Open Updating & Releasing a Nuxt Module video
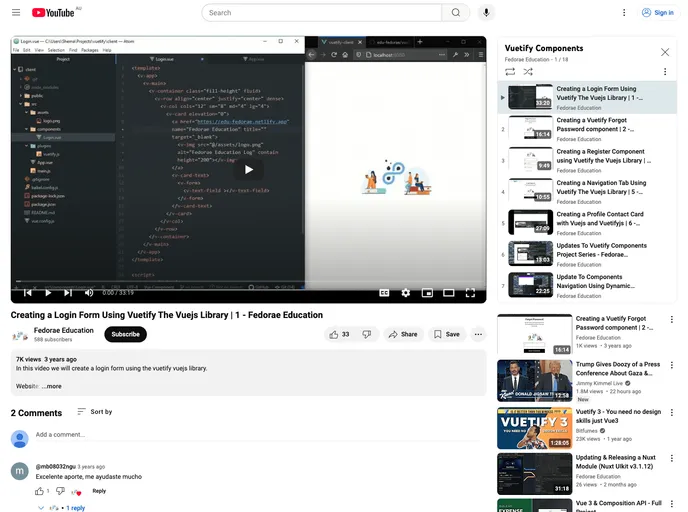Screen dimensions: 688x512 point(616,462)
